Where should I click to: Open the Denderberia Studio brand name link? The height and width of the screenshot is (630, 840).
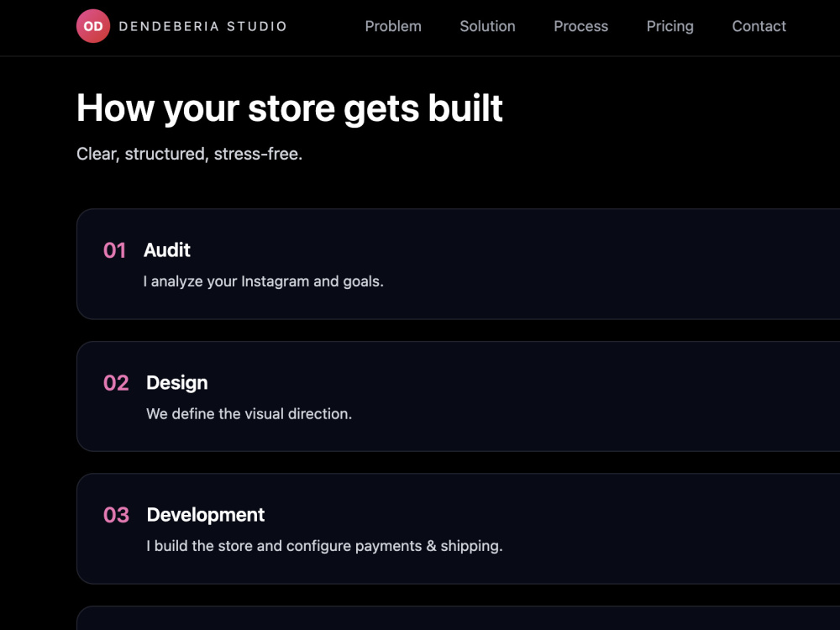tap(203, 26)
